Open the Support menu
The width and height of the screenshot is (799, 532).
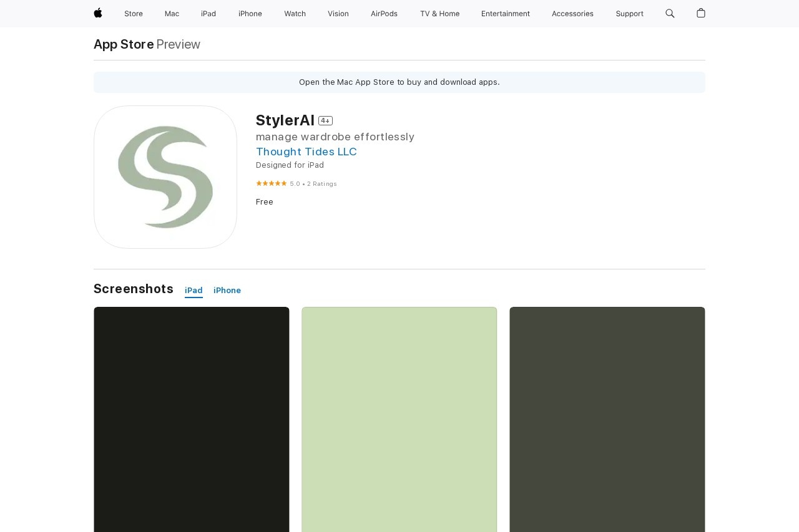tap(629, 14)
